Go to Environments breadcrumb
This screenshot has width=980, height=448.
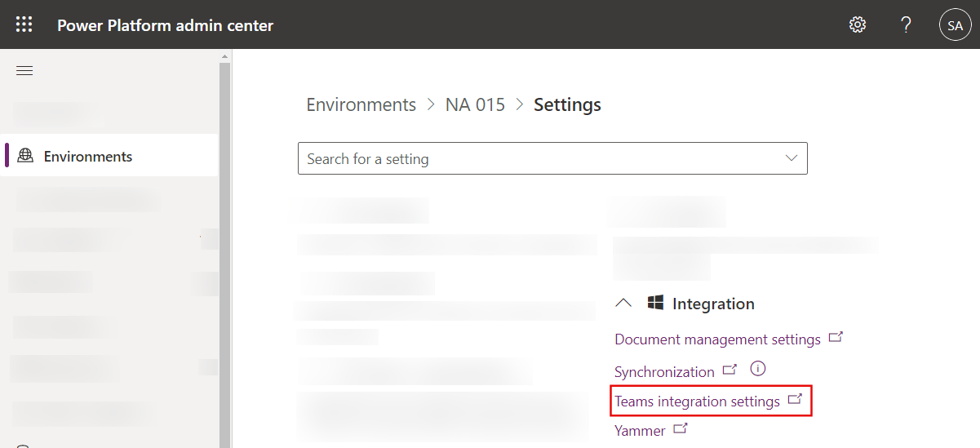click(361, 104)
